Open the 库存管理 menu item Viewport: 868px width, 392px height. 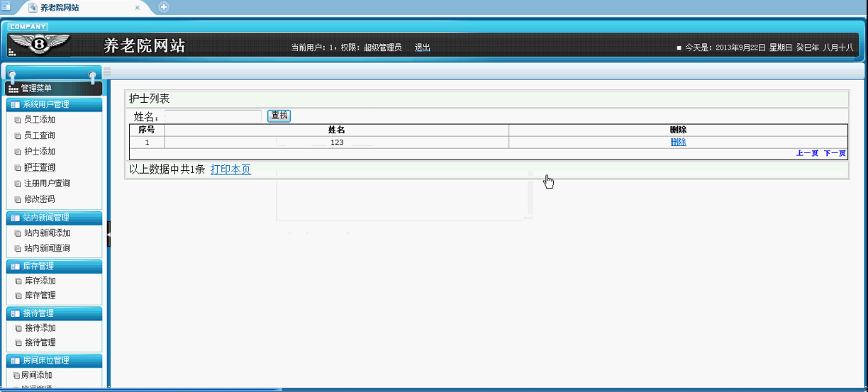(40, 296)
